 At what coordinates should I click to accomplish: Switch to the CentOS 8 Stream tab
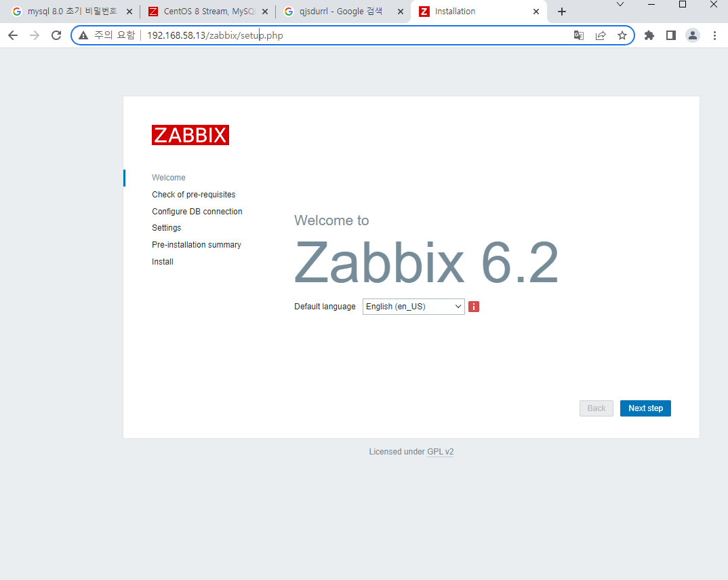[x=207, y=12]
